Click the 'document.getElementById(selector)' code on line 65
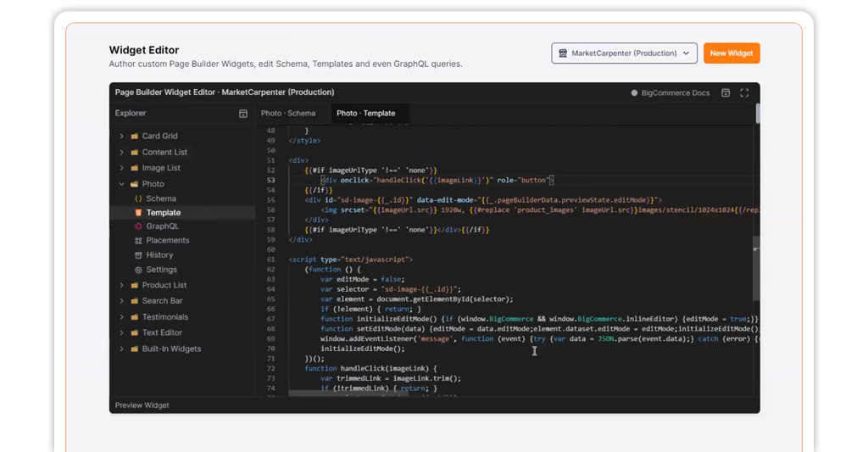868x452 pixels. tap(442, 299)
